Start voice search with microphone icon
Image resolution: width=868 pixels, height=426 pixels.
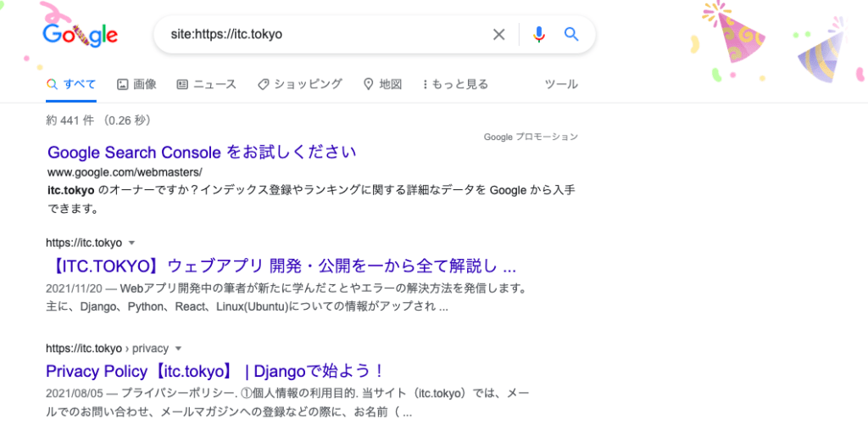tap(538, 35)
